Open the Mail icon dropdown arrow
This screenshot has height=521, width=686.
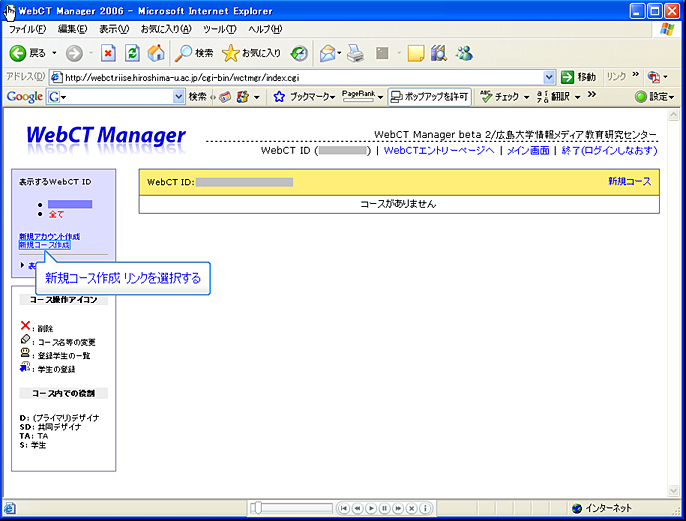coord(340,53)
